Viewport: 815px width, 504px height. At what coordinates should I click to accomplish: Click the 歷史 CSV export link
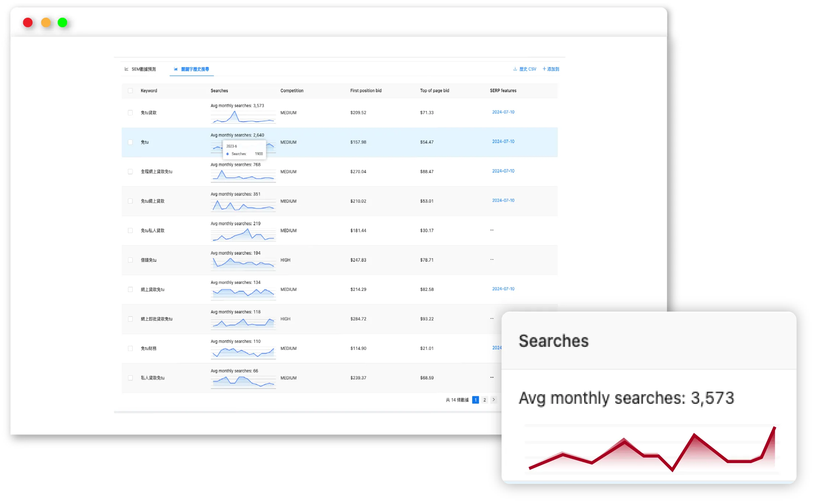coord(527,69)
